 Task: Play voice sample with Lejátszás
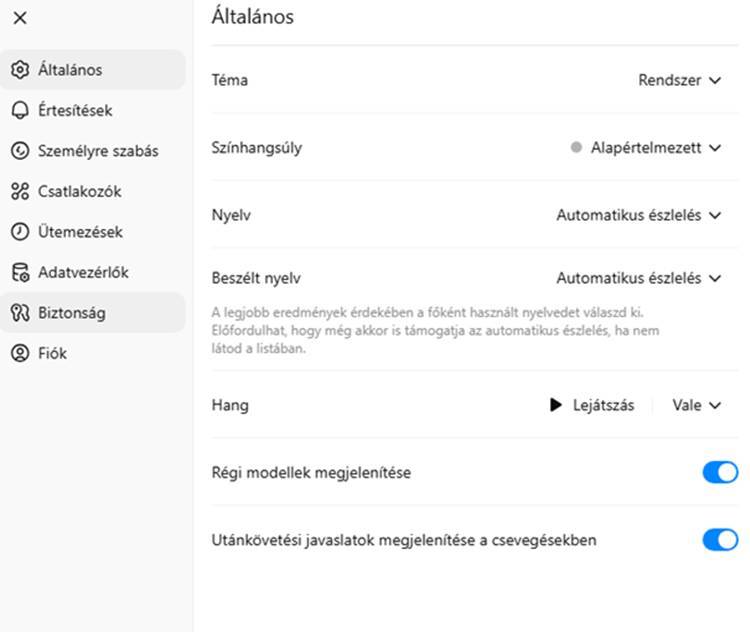click(x=592, y=405)
